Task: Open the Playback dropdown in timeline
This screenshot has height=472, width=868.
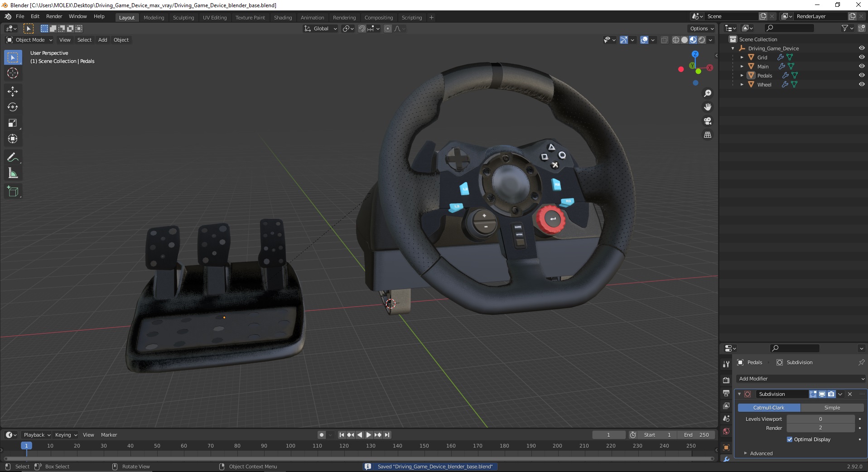Action: click(x=37, y=435)
